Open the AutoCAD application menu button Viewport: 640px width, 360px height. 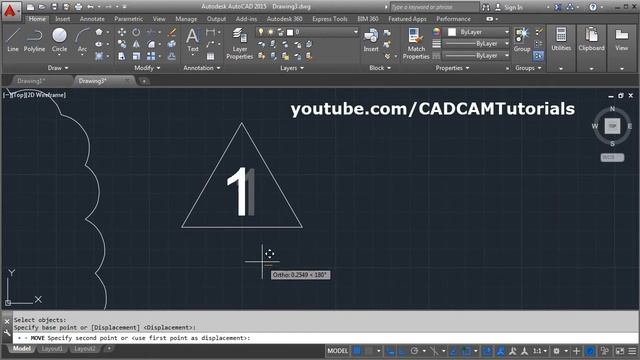10,11
